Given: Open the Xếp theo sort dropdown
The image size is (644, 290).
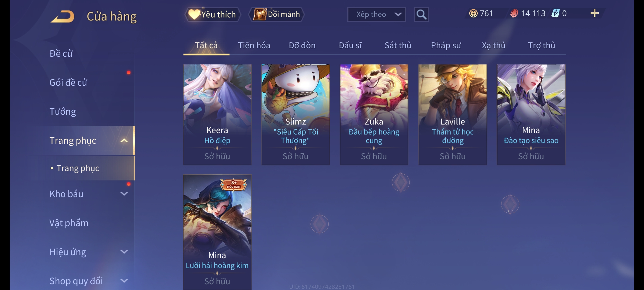Looking at the screenshot, I should [x=376, y=15].
